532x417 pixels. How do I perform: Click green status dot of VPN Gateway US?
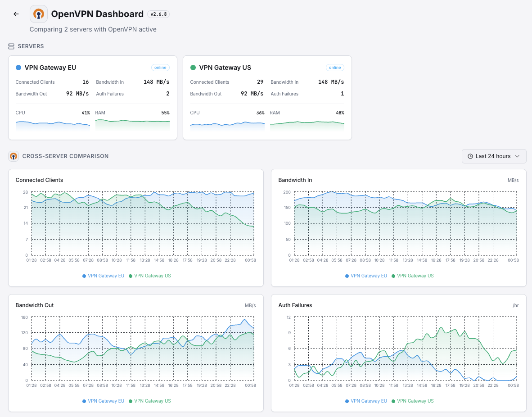pyautogui.click(x=193, y=68)
